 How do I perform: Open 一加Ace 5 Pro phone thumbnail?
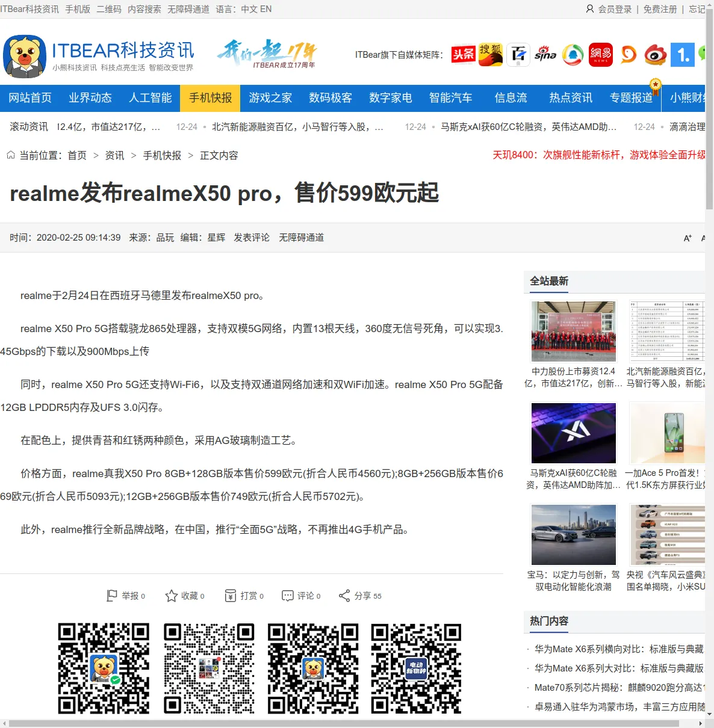point(667,433)
